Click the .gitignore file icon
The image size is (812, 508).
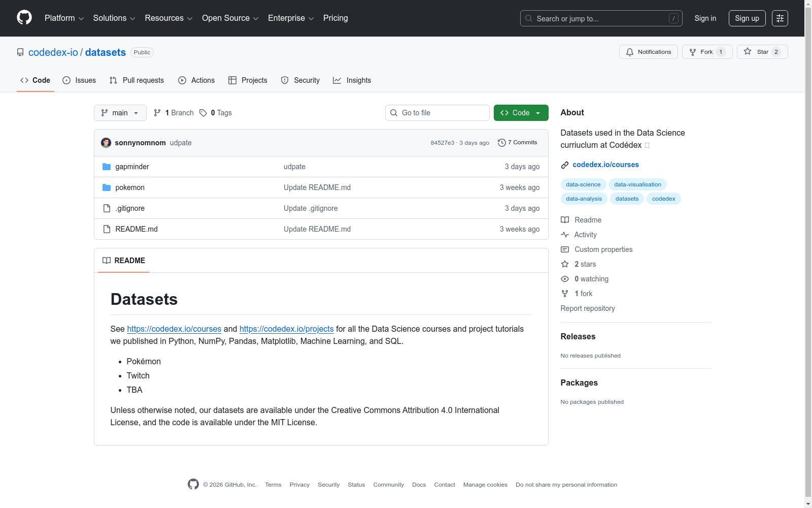107,208
